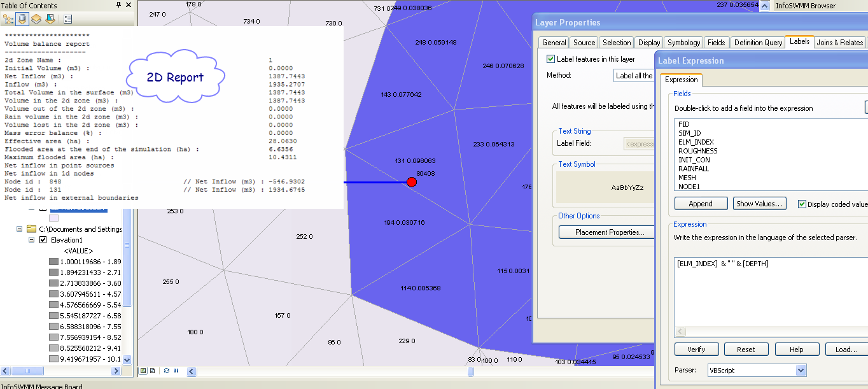Select the List By Drawing Order icon
The width and height of the screenshot is (868, 389).
tap(8, 19)
